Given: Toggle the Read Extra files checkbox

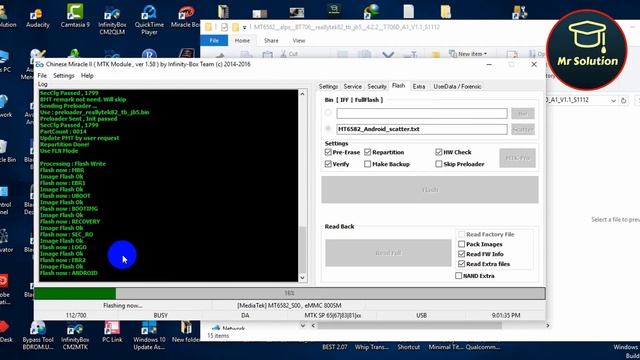Looking at the screenshot, I should tap(462, 264).
